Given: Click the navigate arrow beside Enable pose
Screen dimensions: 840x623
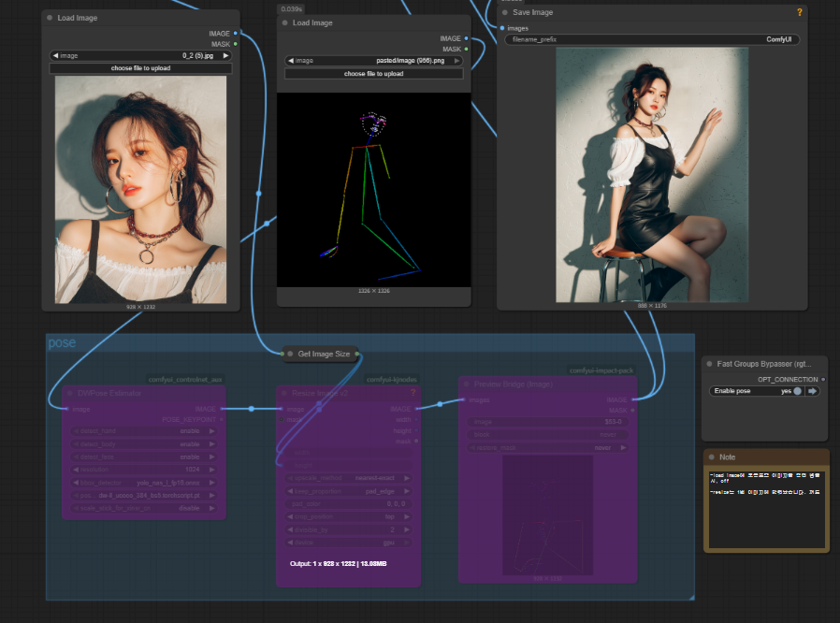Looking at the screenshot, I should tap(812, 391).
